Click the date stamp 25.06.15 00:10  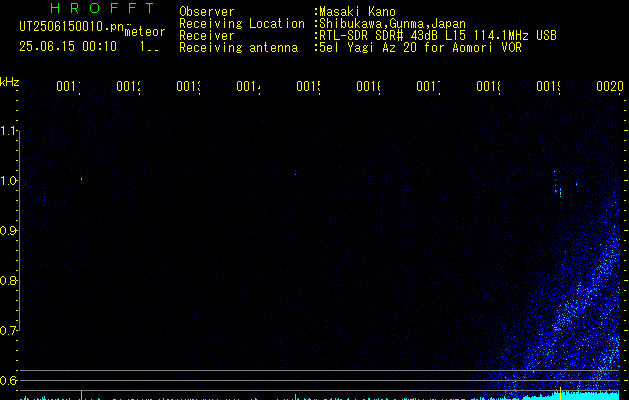[68, 46]
